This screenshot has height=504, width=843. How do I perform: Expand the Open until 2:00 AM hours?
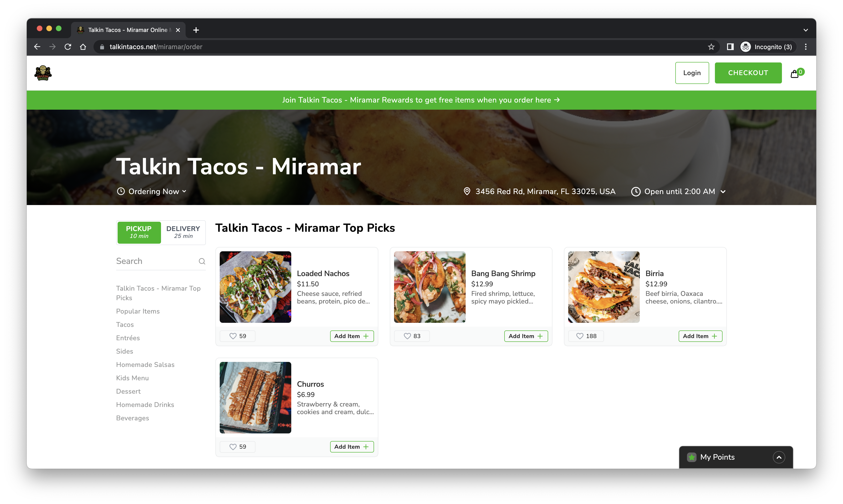[679, 191]
